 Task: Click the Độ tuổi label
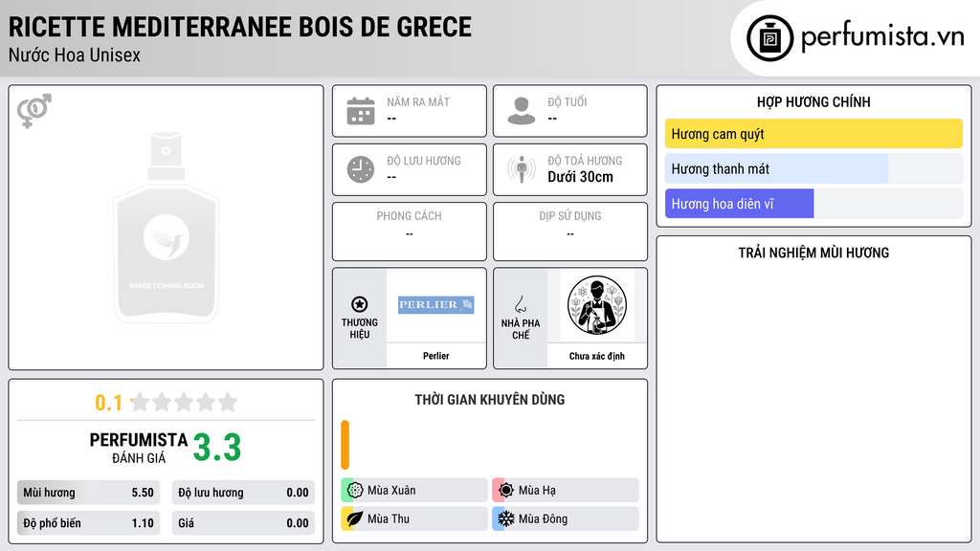pos(567,101)
